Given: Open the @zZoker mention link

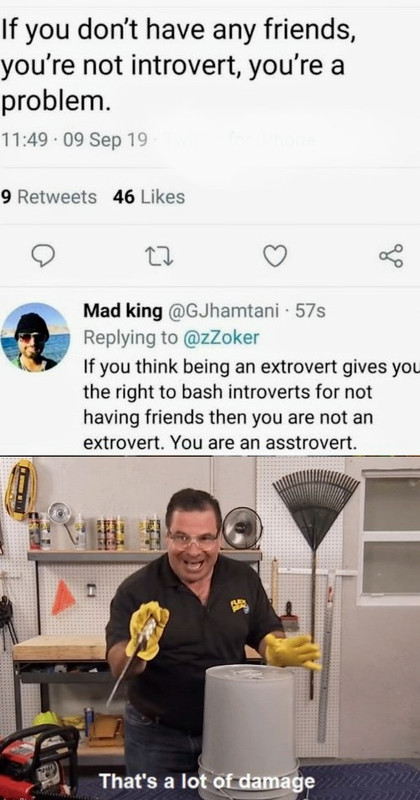Looking at the screenshot, I should [221, 337].
